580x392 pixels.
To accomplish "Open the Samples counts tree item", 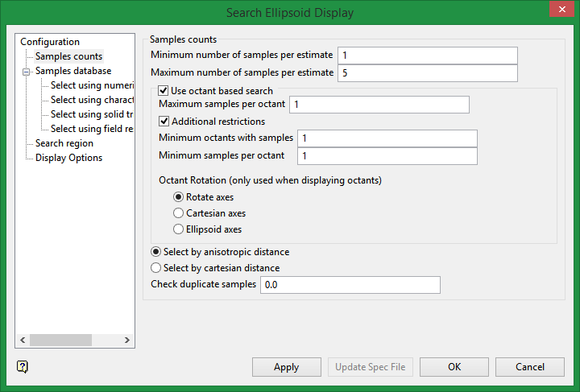I will [68, 56].
